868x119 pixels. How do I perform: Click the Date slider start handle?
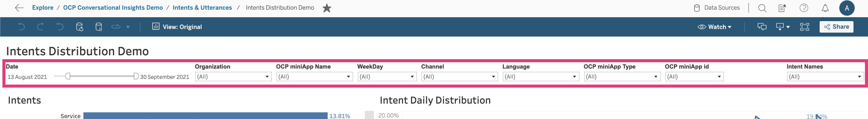68,76
